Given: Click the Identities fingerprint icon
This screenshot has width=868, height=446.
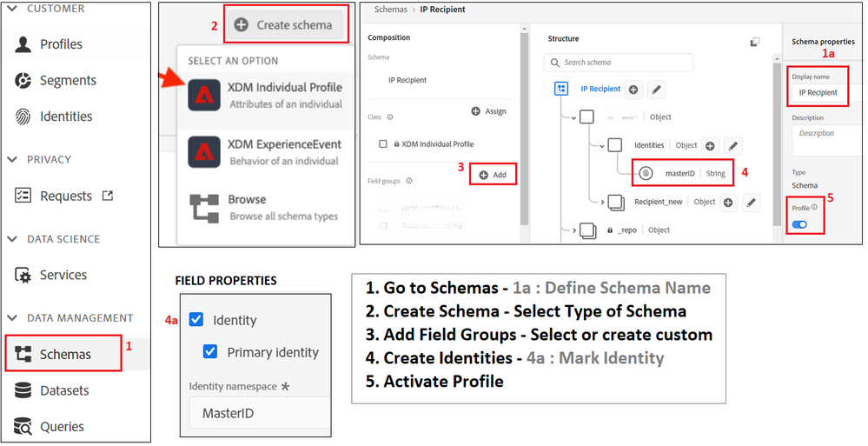Looking at the screenshot, I should 23,116.
